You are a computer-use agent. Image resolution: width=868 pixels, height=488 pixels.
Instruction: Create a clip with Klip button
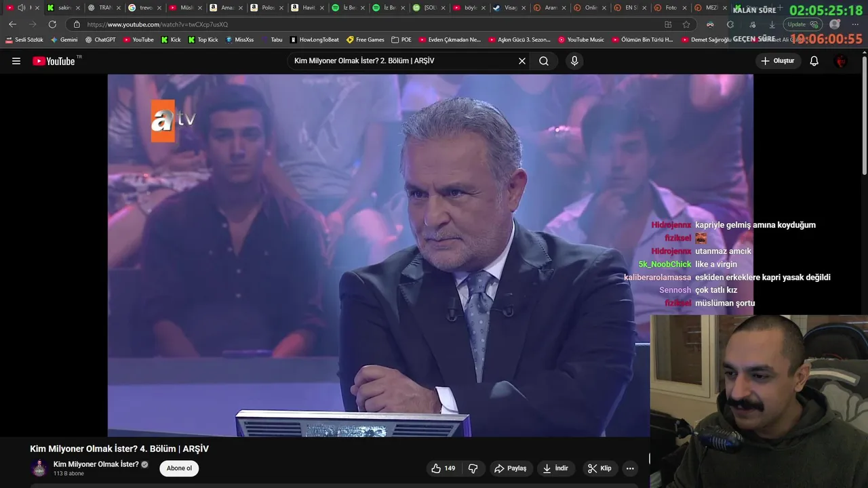pyautogui.click(x=599, y=468)
